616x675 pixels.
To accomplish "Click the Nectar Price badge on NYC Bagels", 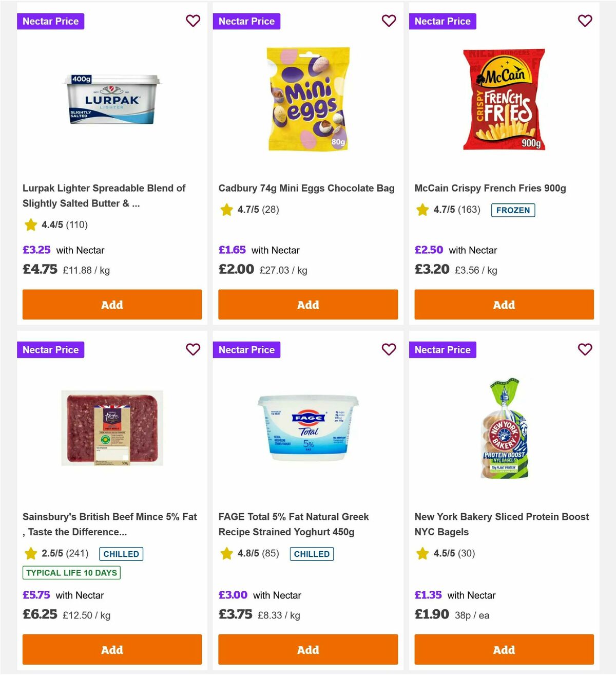I will (x=442, y=350).
